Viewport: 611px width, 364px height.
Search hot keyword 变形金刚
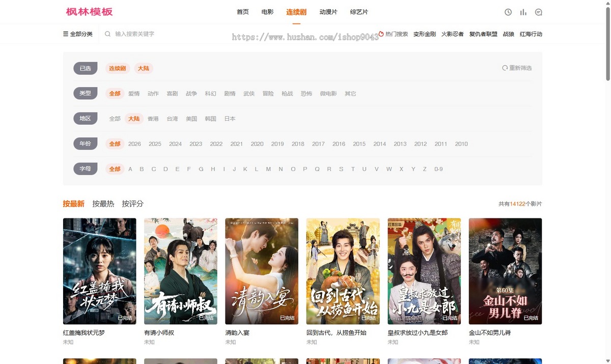point(425,34)
